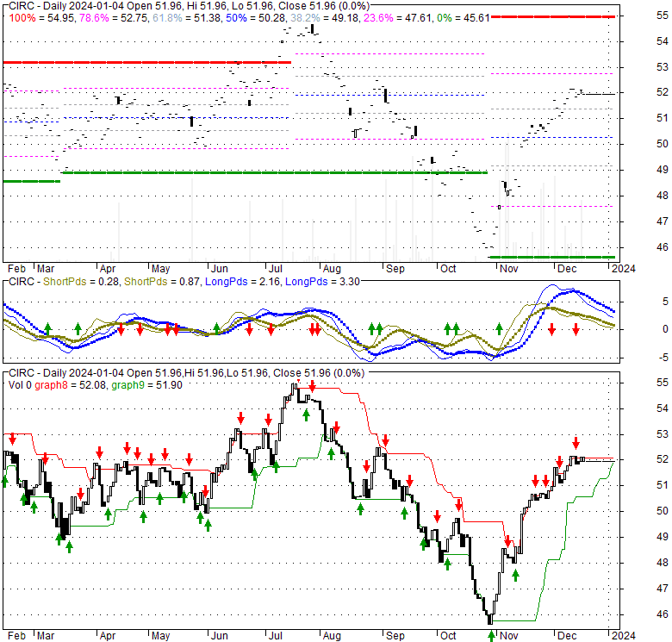Click the red arrow above the early-June peak in the bottom chart
Image resolution: width=672 pixels, height=642 pixels.
pos(240,417)
